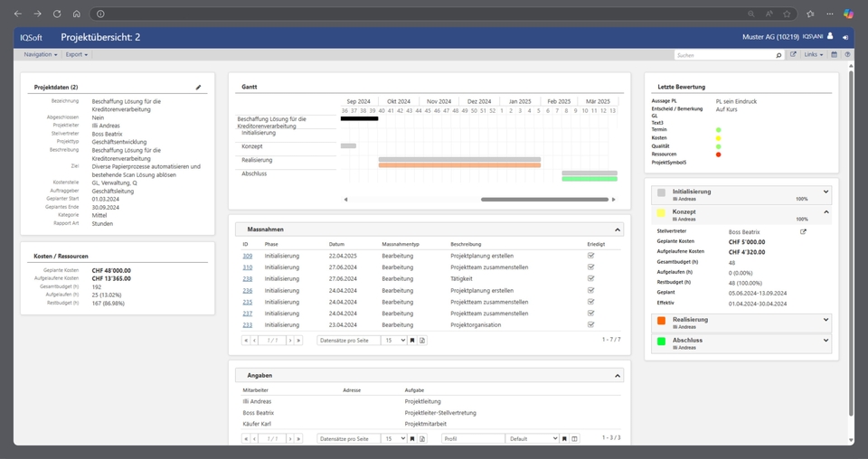
Task: Click into the Suchen search field
Action: pos(723,55)
